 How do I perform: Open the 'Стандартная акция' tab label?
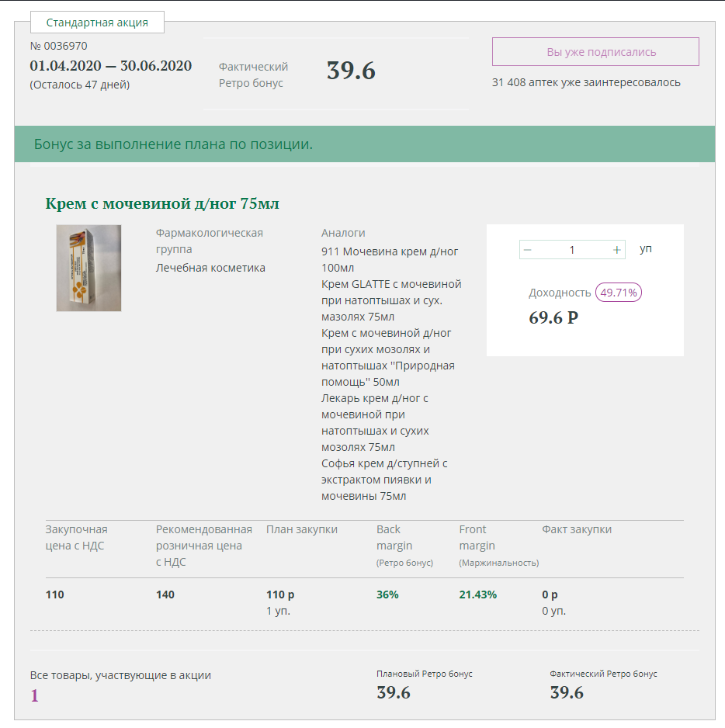97,23
